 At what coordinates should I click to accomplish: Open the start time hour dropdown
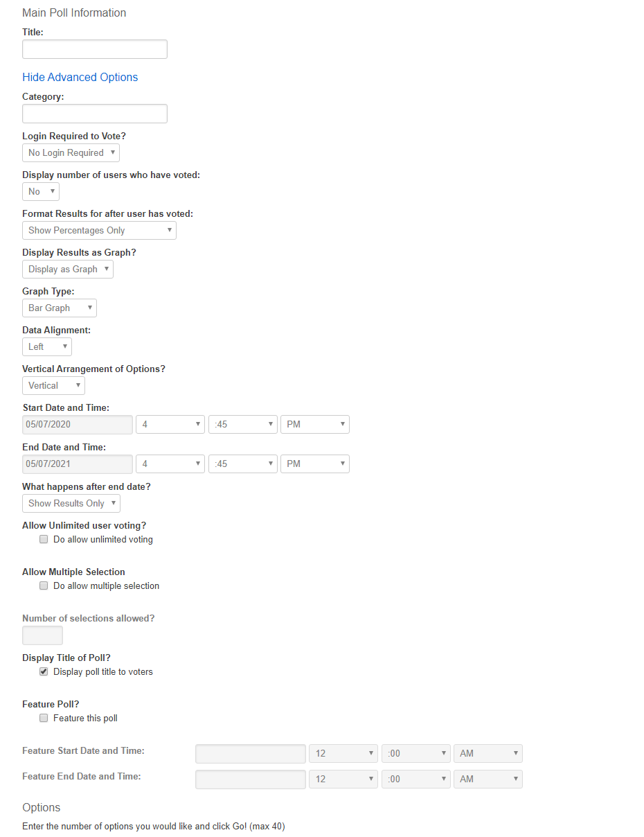click(170, 424)
